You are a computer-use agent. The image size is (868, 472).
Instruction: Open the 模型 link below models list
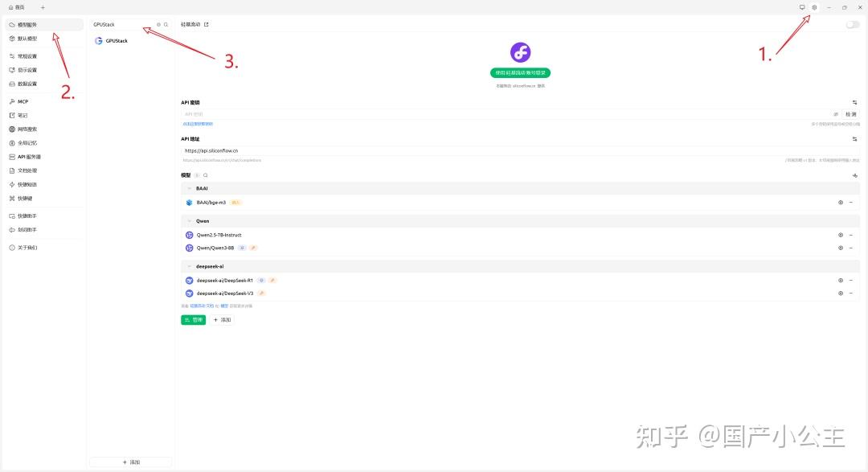(224, 306)
